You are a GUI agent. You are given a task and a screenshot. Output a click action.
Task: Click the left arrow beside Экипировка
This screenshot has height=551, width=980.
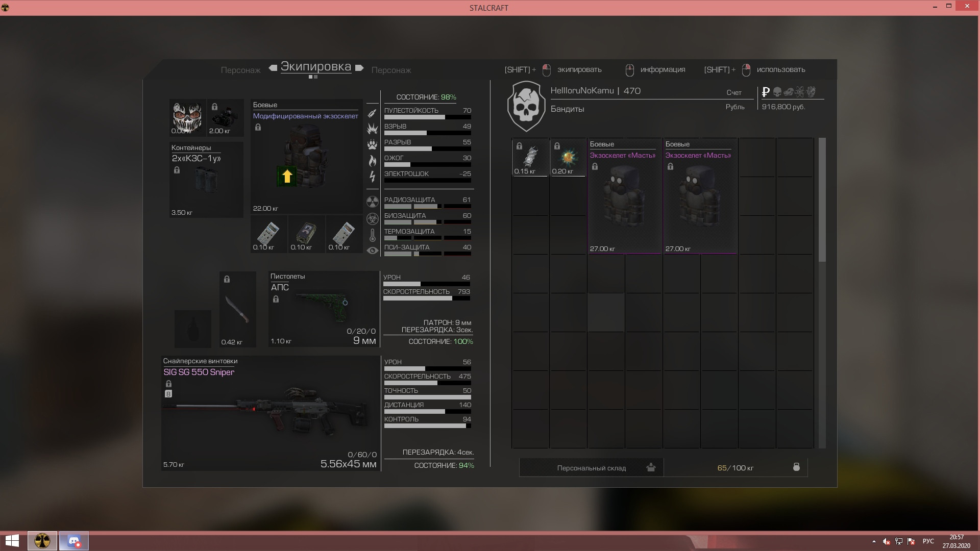pos(273,67)
